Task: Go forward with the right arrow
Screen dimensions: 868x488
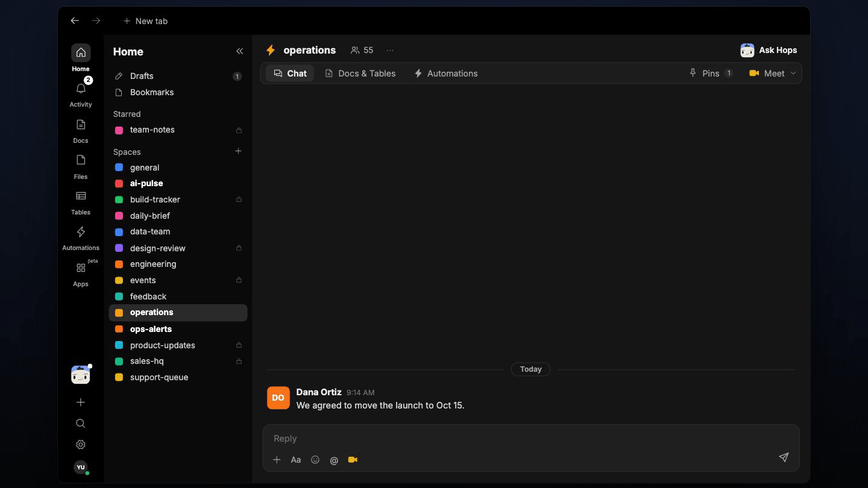Action: [96, 20]
